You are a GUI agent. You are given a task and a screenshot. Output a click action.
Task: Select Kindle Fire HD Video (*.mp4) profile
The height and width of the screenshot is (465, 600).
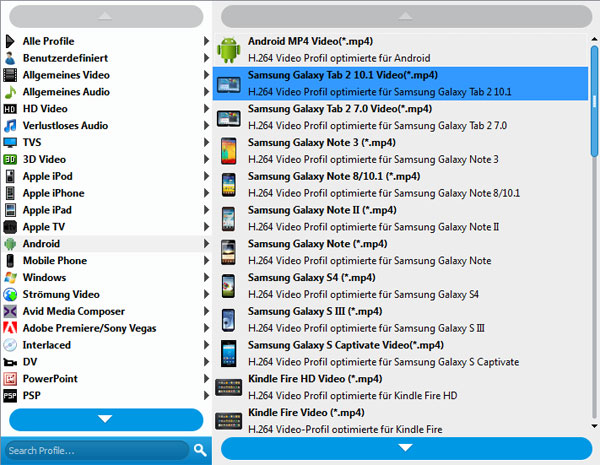[x=400, y=387]
